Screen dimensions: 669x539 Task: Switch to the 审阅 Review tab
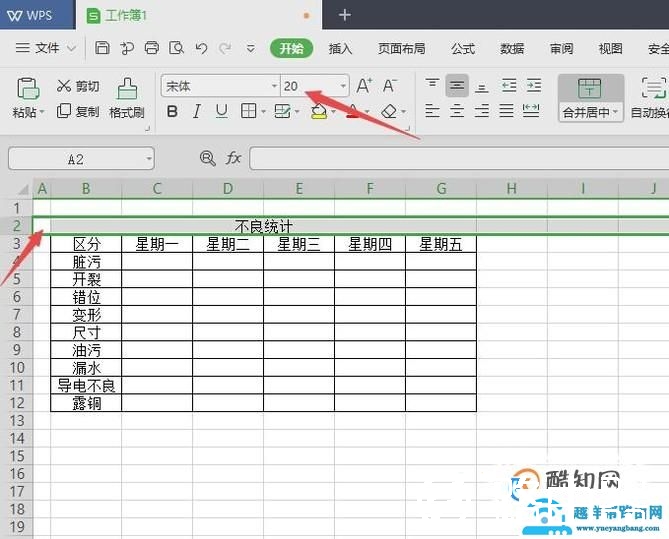(561, 49)
